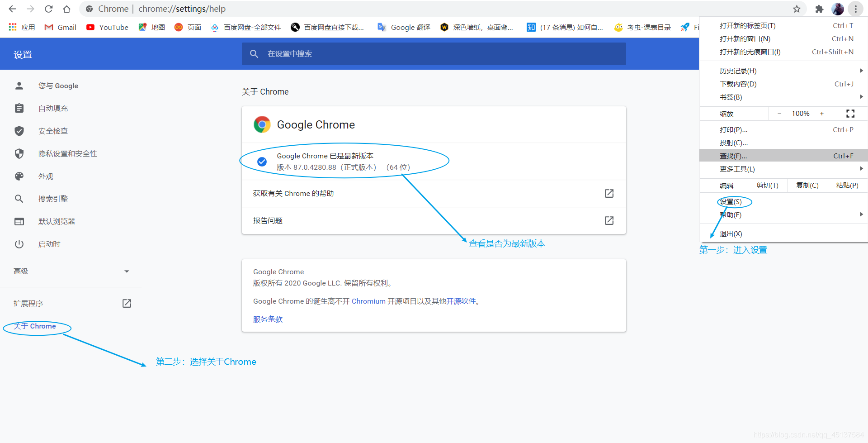Choose 打开新的标签页(T) from menu

click(783, 26)
